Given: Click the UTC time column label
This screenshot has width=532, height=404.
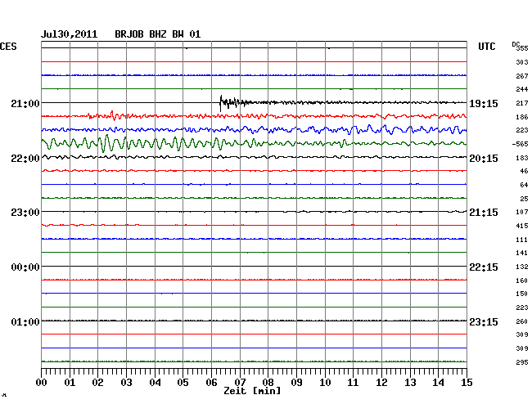Looking at the screenshot, I should (487, 47).
